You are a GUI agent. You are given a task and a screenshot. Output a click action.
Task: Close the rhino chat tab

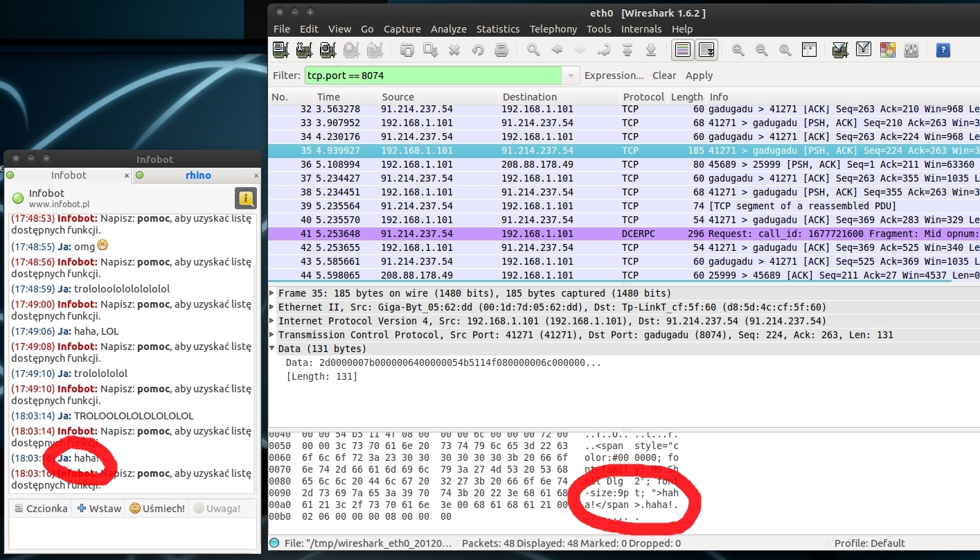[256, 176]
